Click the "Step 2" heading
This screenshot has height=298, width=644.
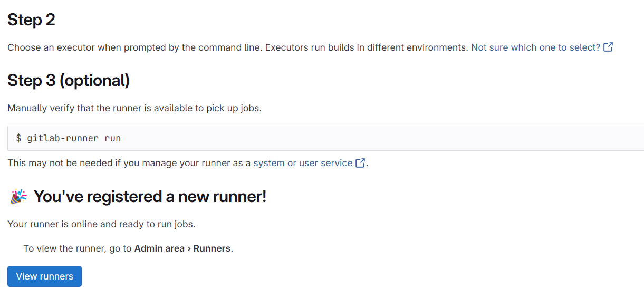[31, 20]
